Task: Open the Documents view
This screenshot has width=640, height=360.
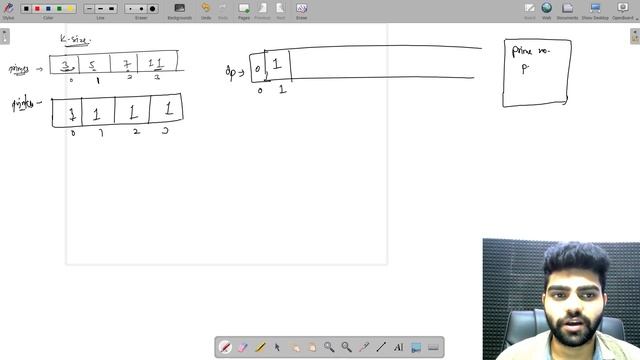Action: tap(567, 11)
